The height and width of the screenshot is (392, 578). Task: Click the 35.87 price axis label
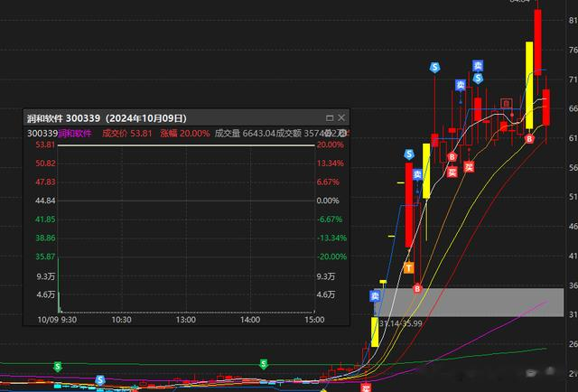(x=46, y=257)
